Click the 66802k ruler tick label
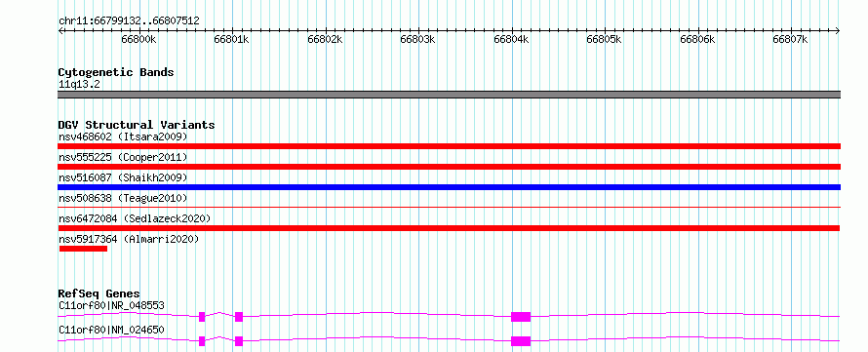 (x=325, y=39)
